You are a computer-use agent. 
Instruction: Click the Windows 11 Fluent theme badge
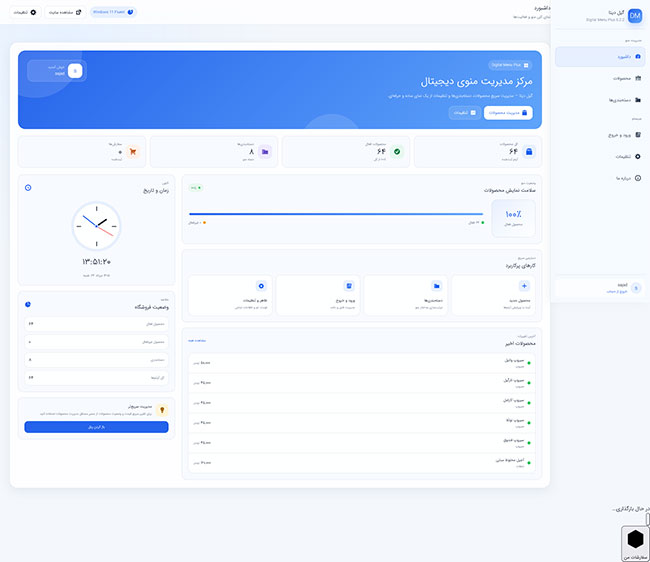pyautogui.click(x=113, y=12)
